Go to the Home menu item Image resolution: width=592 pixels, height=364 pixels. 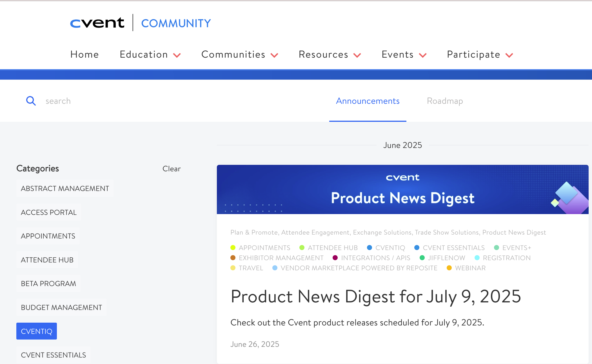84,54
